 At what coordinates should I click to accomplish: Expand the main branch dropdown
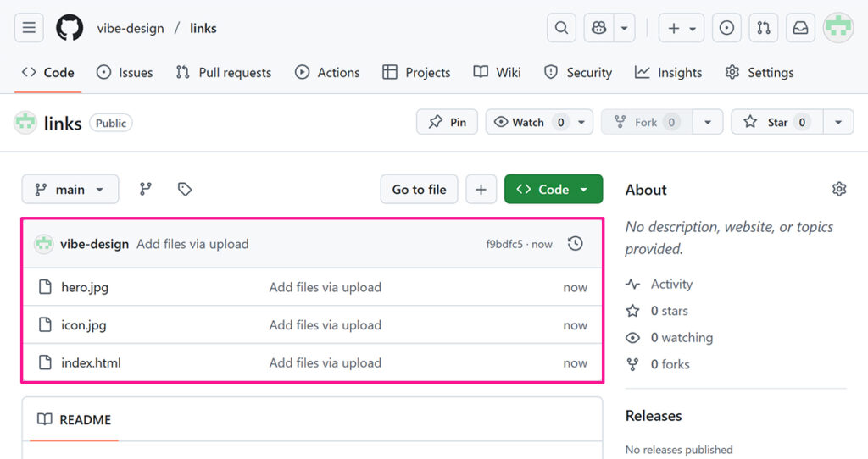point(70,190)
